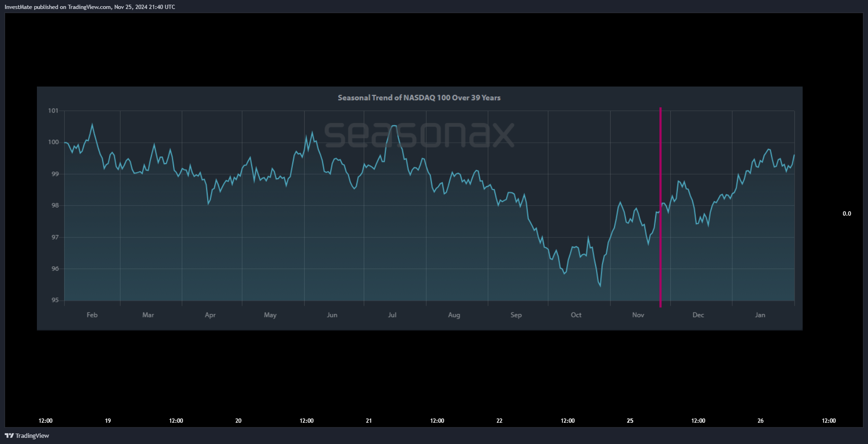Click the '96' y-axis value
This screenshot has height=444, width=868.
(x=55, y=269)
